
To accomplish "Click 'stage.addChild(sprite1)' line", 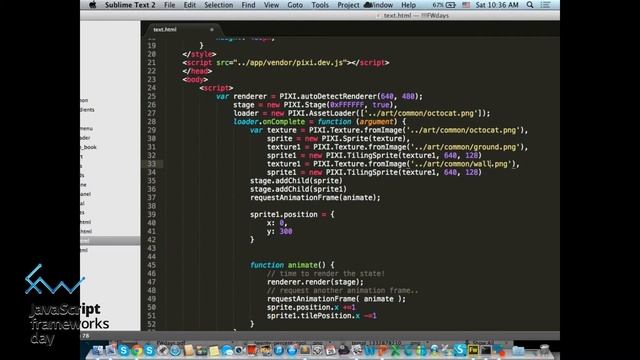I will point(298,189).
